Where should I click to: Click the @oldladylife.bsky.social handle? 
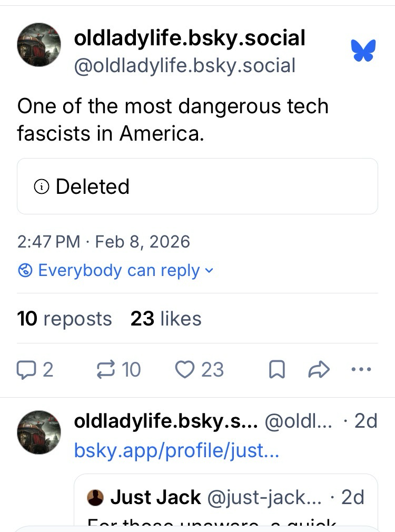pos(184,66)
